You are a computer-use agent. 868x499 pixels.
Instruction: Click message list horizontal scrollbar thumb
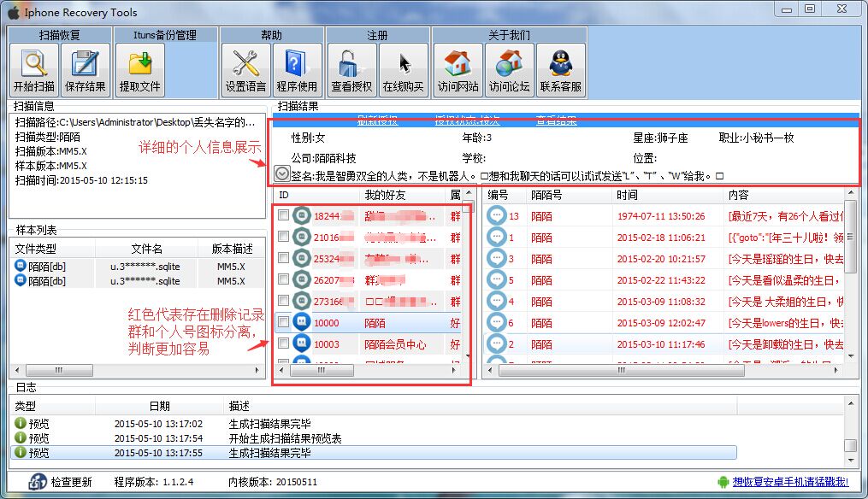(x=621, y=370)
